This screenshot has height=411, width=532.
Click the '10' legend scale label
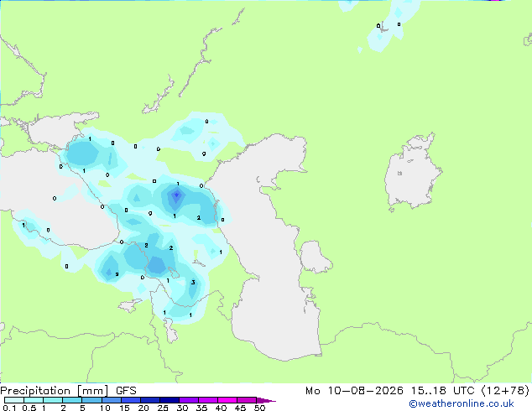105,408
